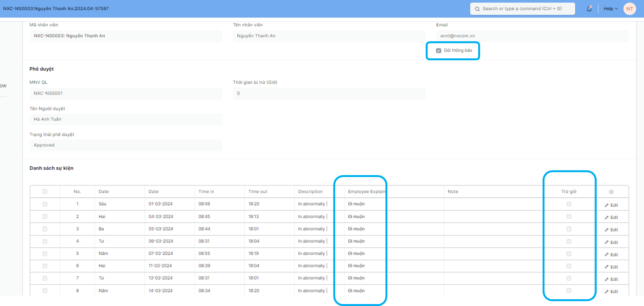The width and height of the screenshot is (644, 306).
Task: Click Edit link for row 2
Action: 614,217
